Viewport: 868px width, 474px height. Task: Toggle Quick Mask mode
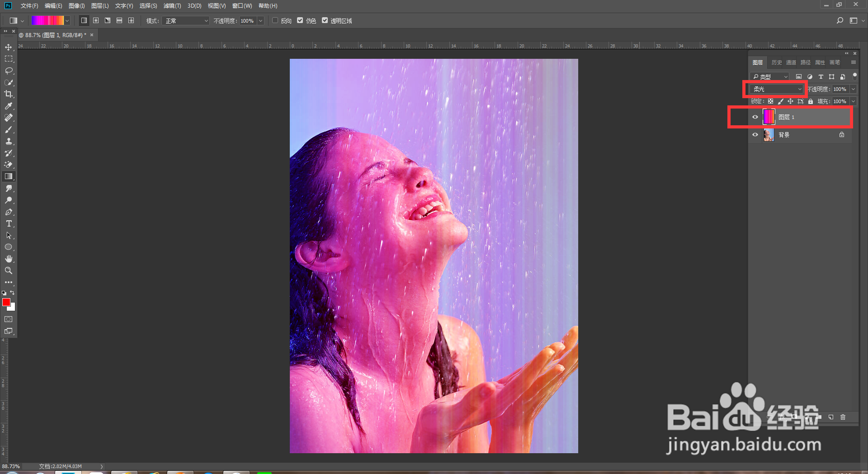9,319
